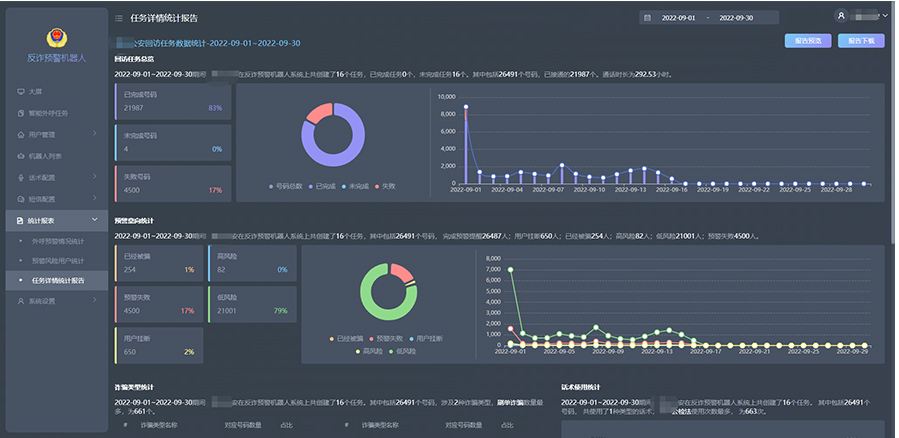
Task: Expand the 用户管理 sidebar submenu
Action: tap(95, 134)
